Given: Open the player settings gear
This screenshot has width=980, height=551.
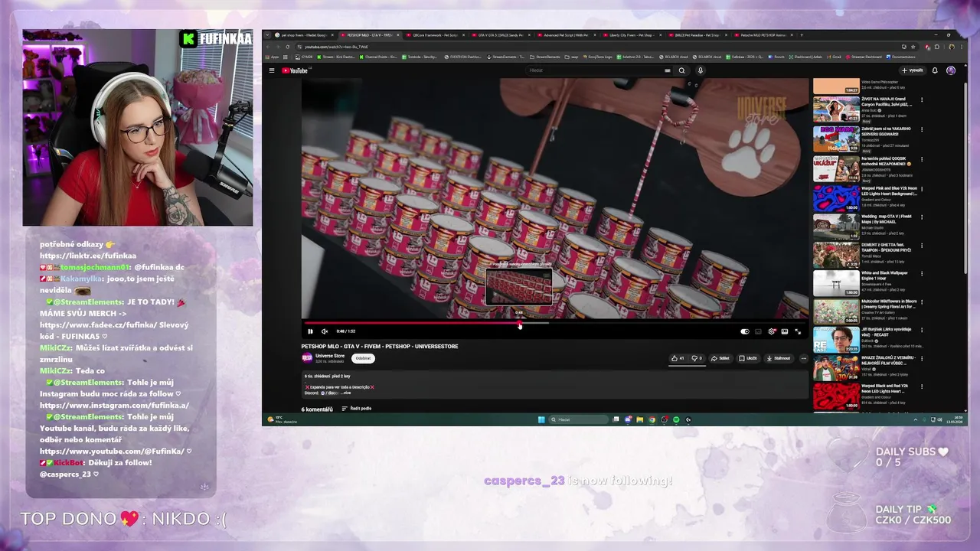Looking at the screenshot, I should click(772, 331).
